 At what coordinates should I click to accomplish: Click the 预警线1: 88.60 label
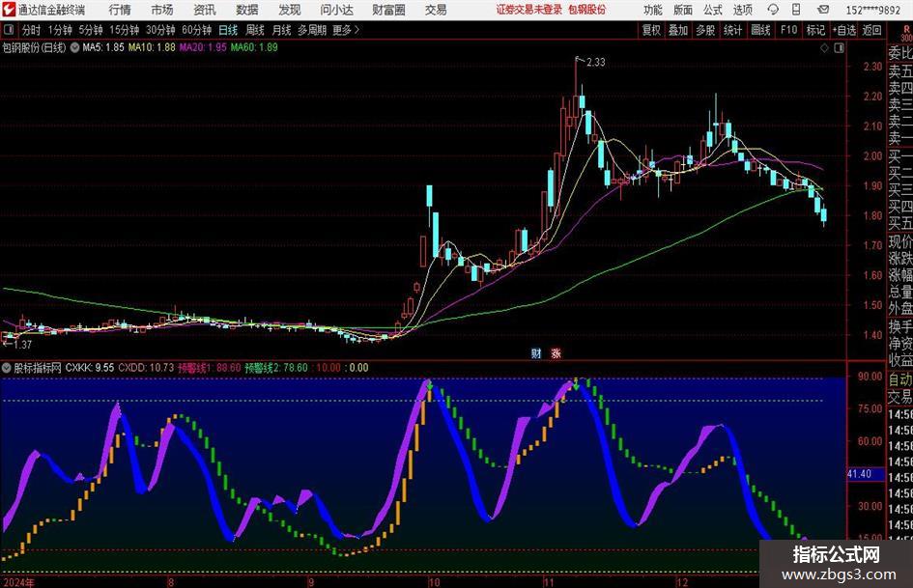[209, 368]
